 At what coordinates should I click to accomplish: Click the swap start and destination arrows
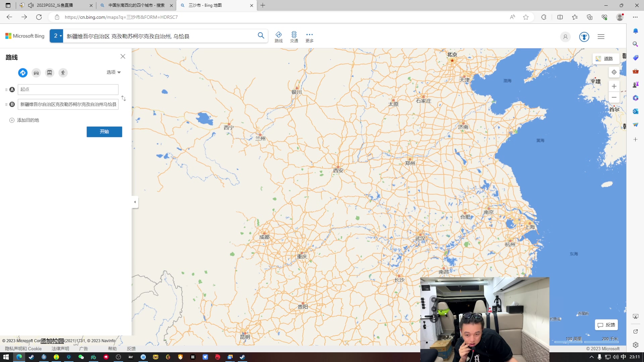click(x=124, y=98)
